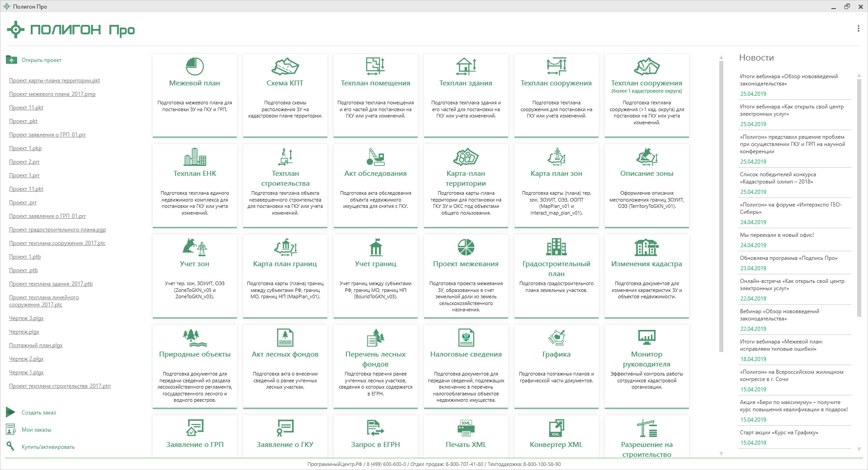Image resolution: width=868 pixels, height=470 pixels.
Task: Open recent file Чертеж 3.plgx
Action: pyautogui.click(x=26, y=318)
